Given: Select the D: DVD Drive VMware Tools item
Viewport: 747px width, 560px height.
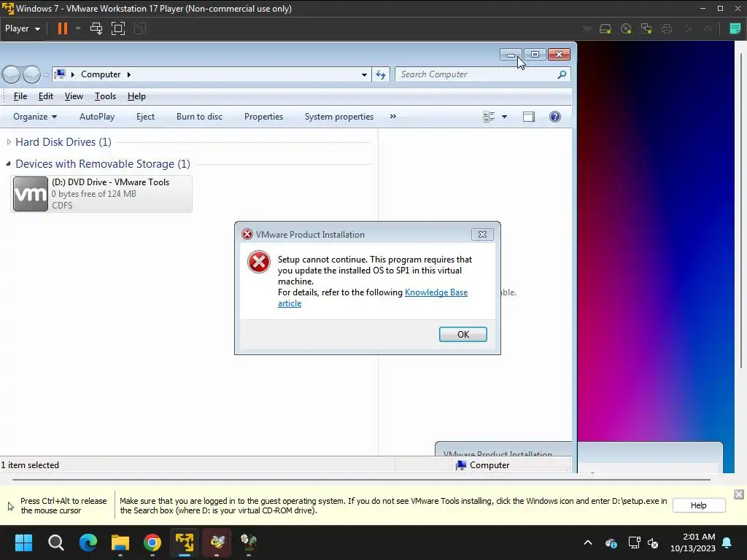Looking at the screenshot, I should [x=101, y=193].
